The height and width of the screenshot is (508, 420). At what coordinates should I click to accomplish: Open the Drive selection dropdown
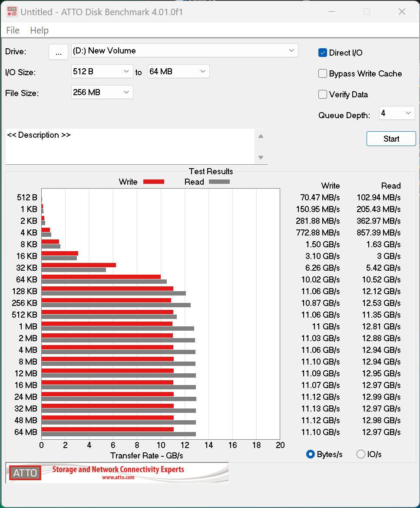coord(185,51)
